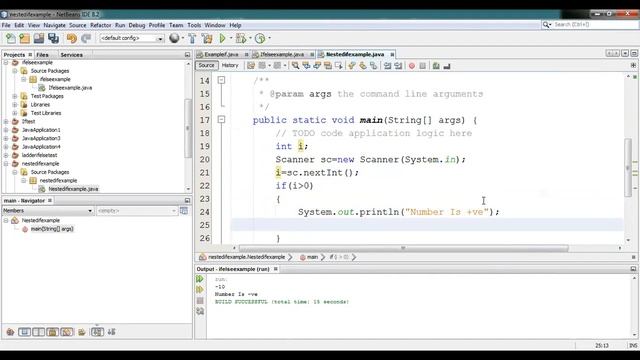Click the Save All toolbar icon

[x=53, y=38]
